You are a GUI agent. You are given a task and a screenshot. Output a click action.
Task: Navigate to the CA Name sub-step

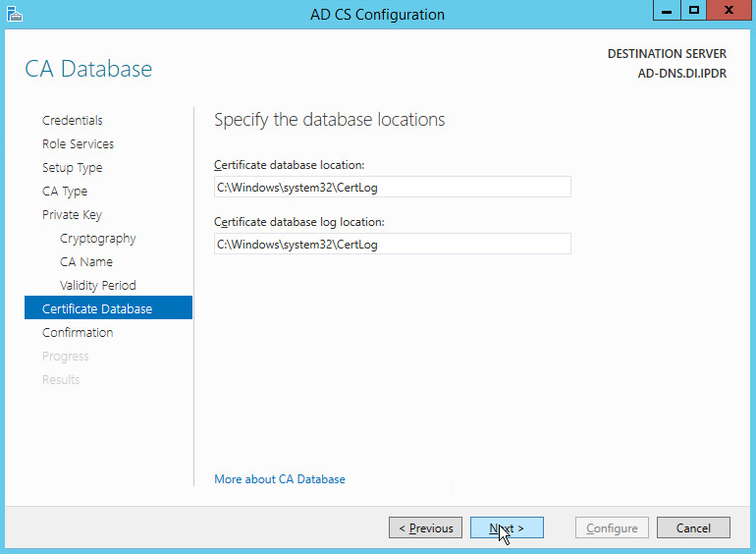coord(85,262)
